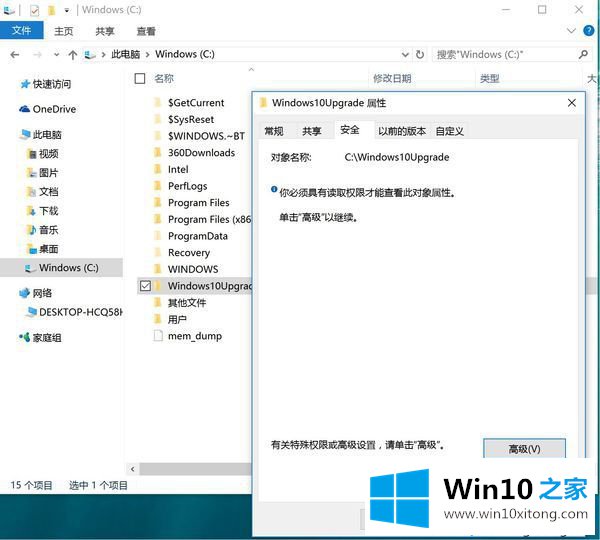Image resolution: width=600 pixels, height=540 pixels.
Task: Click the 高级(V) button
Action: click(x=524, y=448)
